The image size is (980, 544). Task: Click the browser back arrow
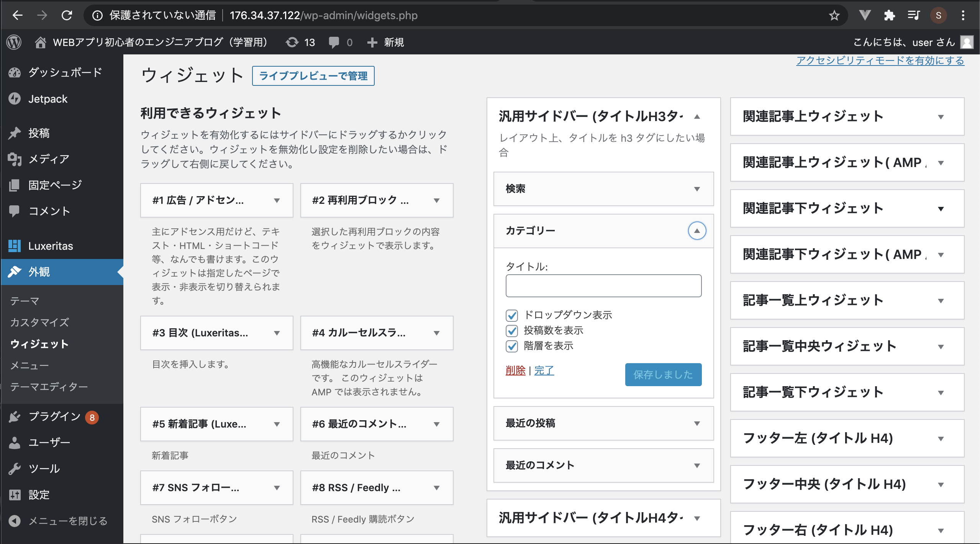tap(18, 15)
